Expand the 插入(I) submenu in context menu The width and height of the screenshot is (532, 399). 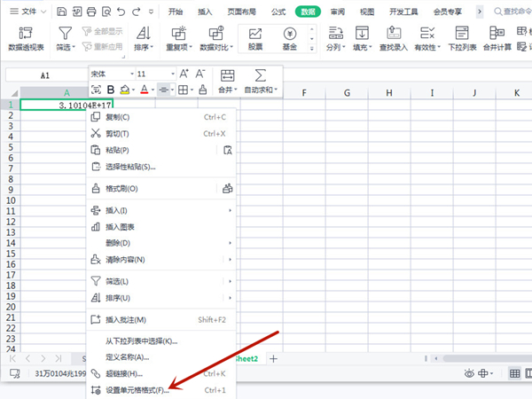230,210
